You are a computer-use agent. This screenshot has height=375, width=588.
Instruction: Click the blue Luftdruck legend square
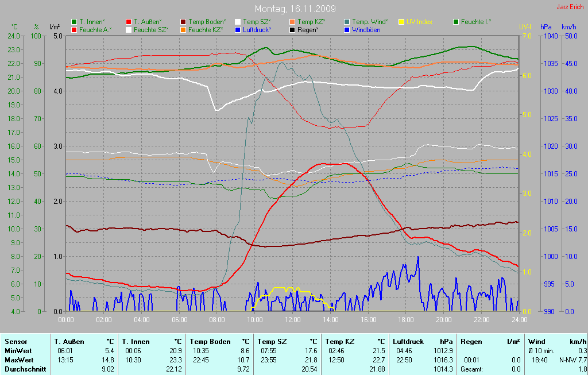tap(238, 29)
